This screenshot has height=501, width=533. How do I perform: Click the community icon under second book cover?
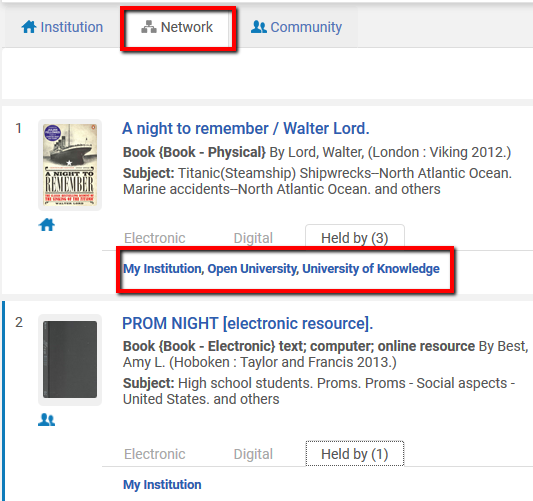click(x=47, y=420)
